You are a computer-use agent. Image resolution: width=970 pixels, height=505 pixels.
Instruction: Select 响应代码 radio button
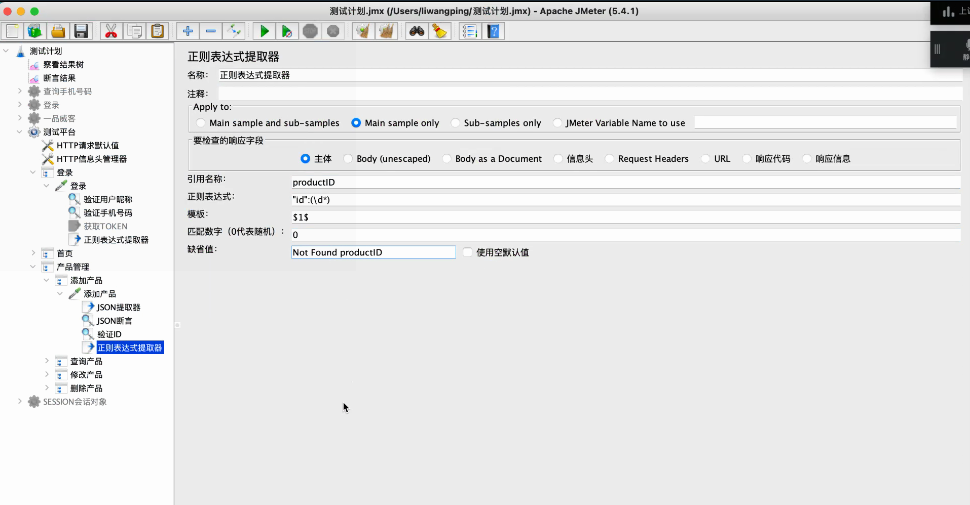coord(747,158)
